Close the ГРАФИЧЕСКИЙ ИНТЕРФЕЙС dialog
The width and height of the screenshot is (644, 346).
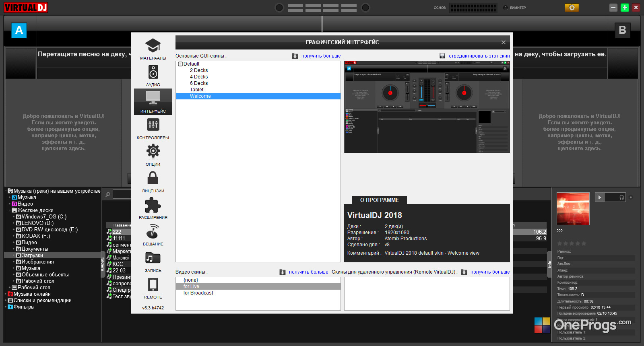coord(504,42)
